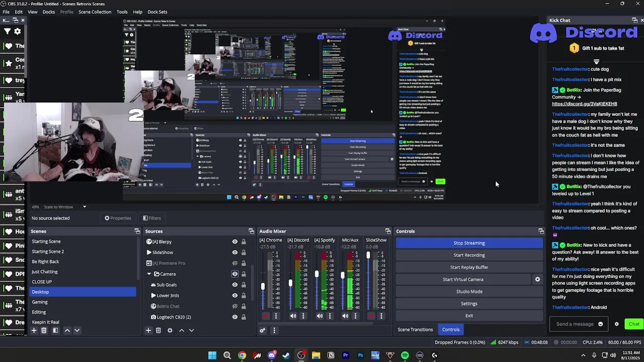Click Start Recording button

tap(469, 255)
